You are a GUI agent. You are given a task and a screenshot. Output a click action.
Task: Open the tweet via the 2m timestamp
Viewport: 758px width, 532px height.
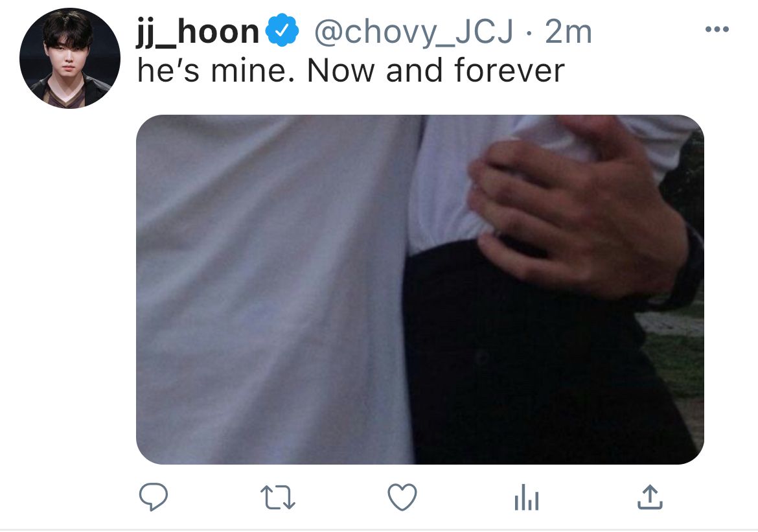pos(568,32)
